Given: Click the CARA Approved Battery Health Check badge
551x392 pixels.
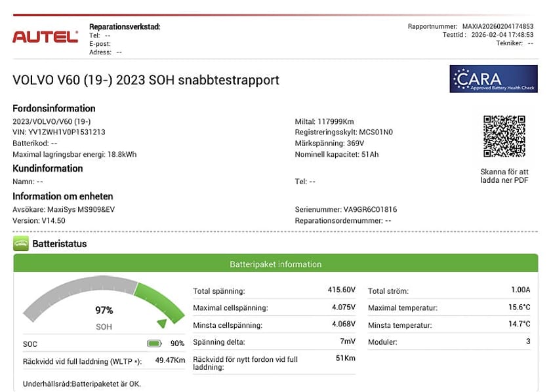Looking at the screenshot, I should (x=493, y=79).
